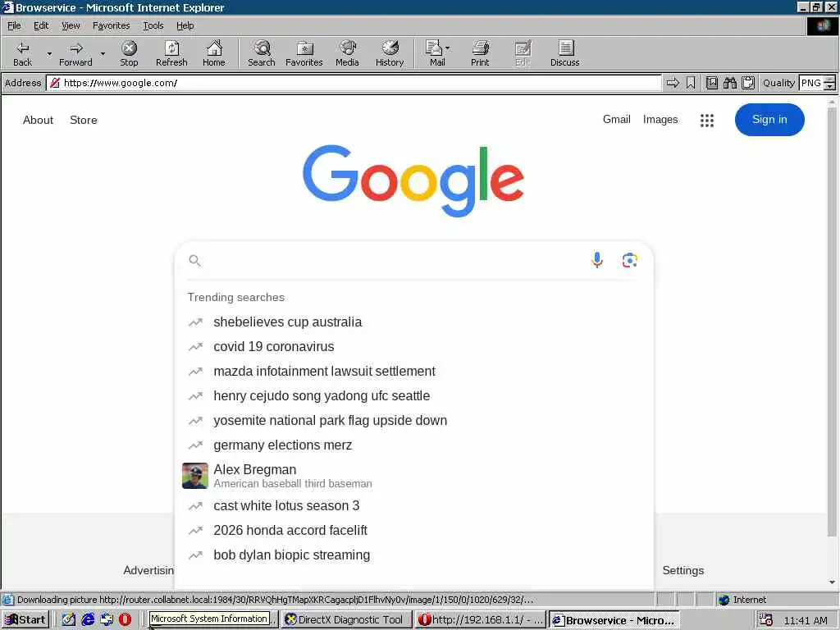This screenshot has width=840, height=630.
Task: Open the File menu
Action: click(14, 25)
